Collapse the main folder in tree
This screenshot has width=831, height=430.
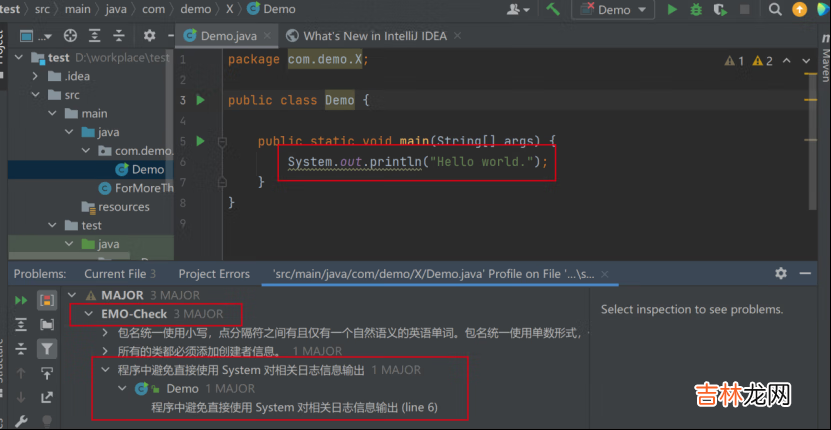tap(52, 113)
